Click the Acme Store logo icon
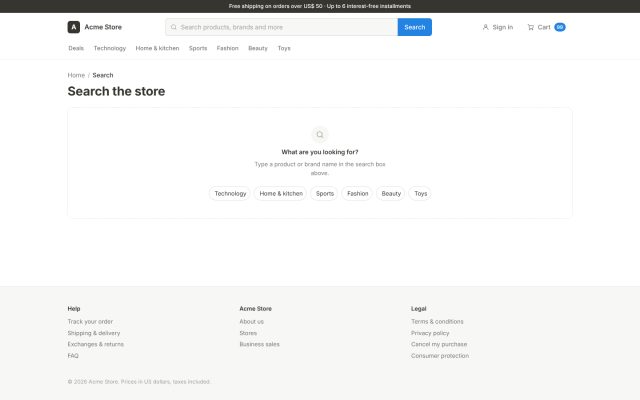This screenshot has width=640, height=400. pyautogui.click(x=73, y=27)
